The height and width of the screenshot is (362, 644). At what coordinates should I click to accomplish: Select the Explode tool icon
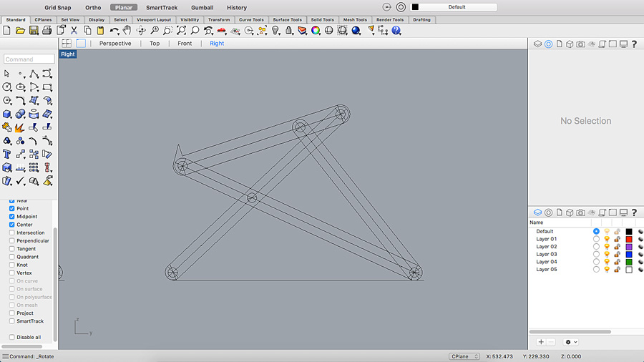[19, 127]
